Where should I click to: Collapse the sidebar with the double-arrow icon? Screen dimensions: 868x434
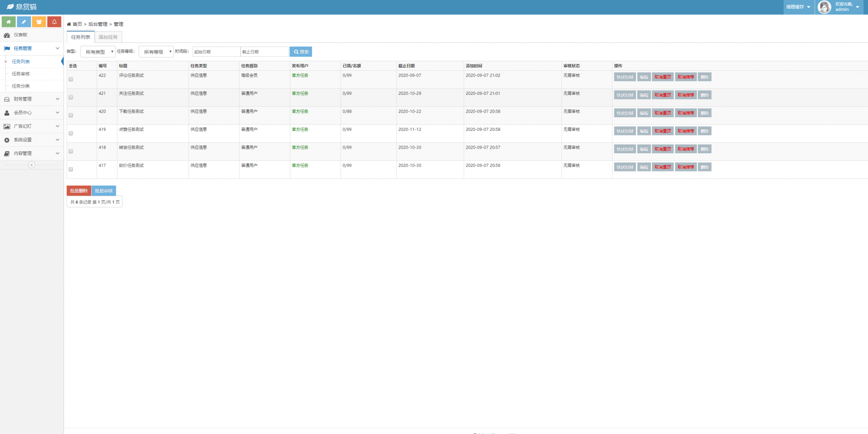click(x=31, y=165)
